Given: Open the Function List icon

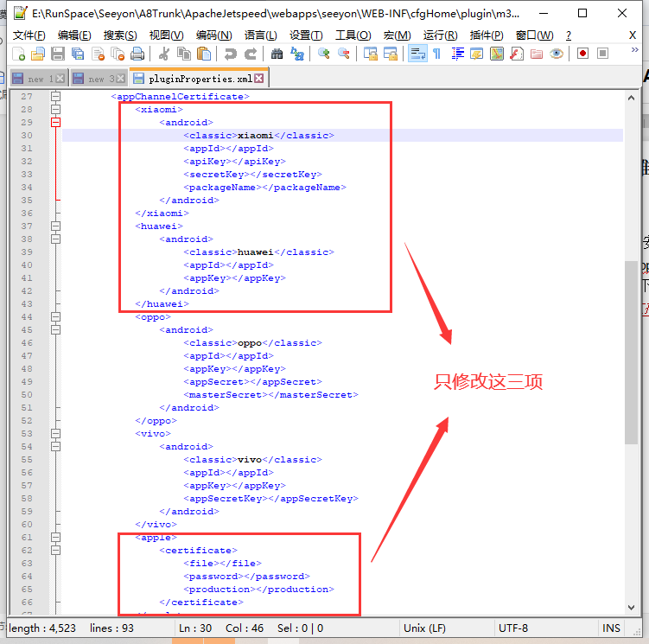Looking at the screenshot, I should [x=517, y=54].
